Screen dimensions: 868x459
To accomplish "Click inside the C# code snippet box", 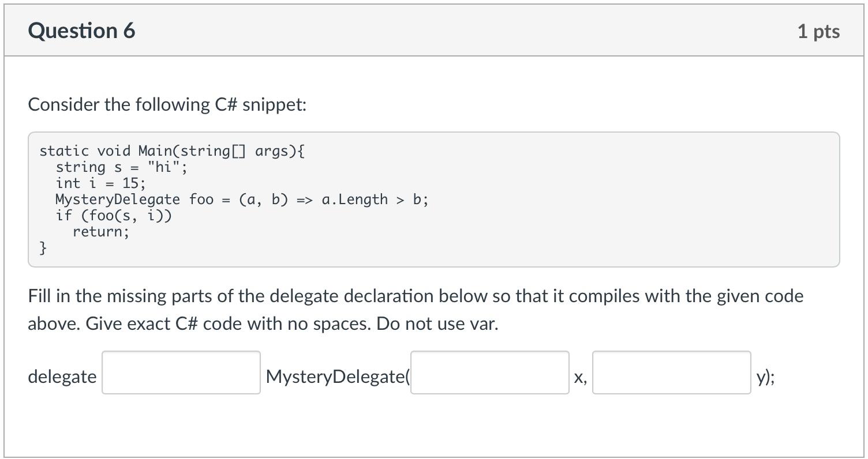I will [433, 199].
